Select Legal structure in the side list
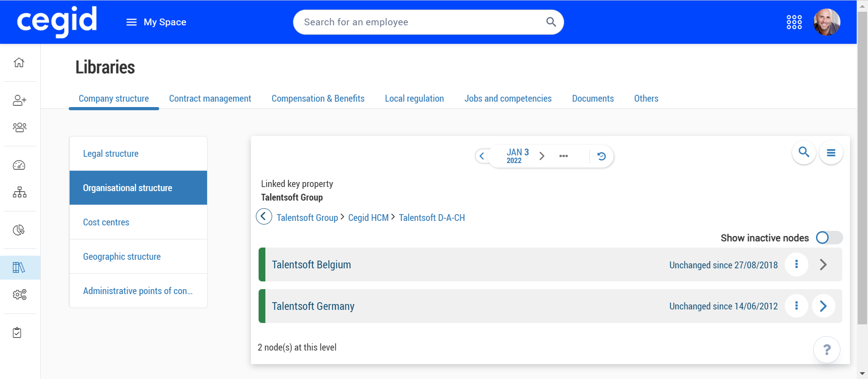 (138, 154)
